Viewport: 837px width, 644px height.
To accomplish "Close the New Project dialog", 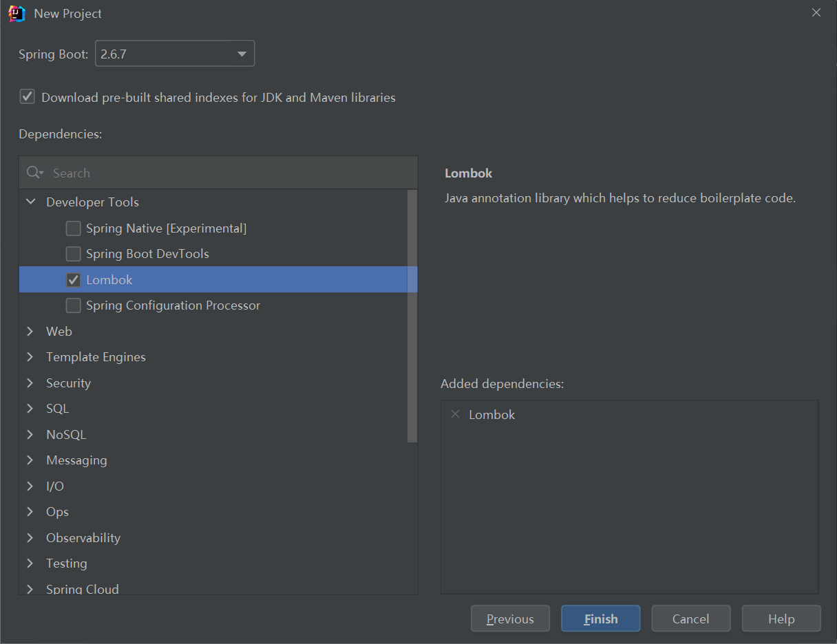I will click(816, 13).
